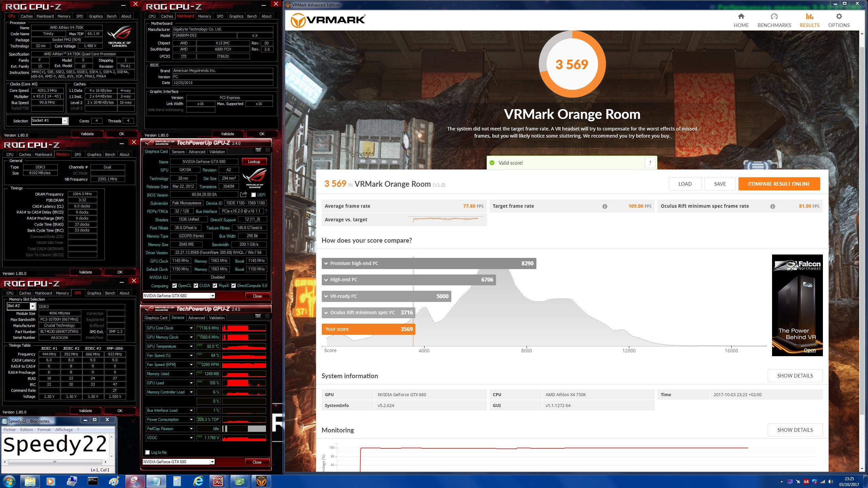
Task: Open the Validation tab in GPU-Z Sensors window
Action: (217, 318)
